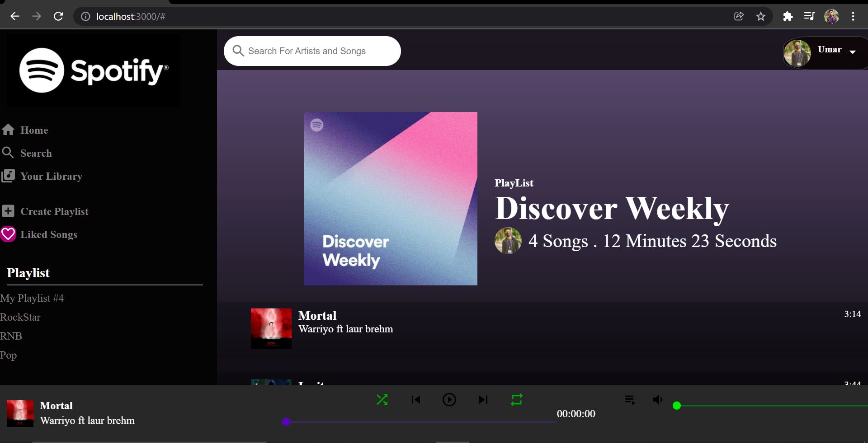
Task: Open Liked Songs using the heart icon
Action: pyautogui.click(x=9, y=234)
